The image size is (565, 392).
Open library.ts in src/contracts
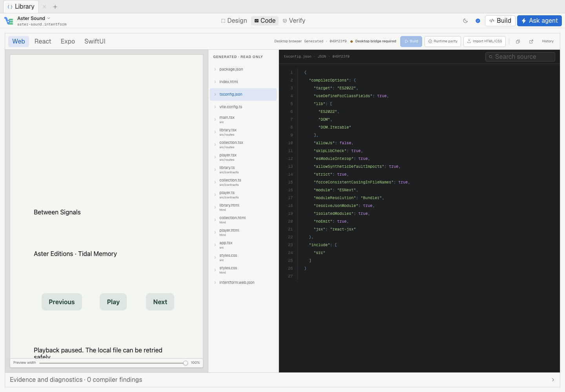point(243,170)
